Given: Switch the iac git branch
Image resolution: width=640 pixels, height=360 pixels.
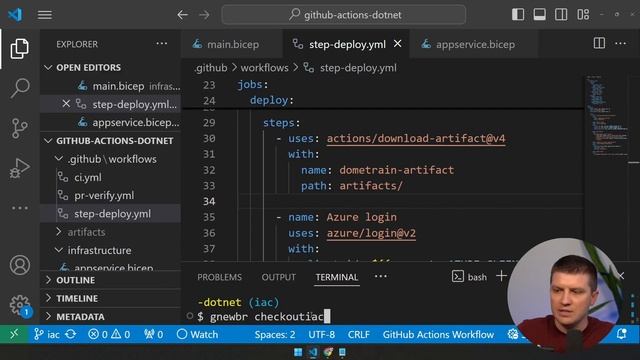Looking at the screenshot, I should point(47,334).
